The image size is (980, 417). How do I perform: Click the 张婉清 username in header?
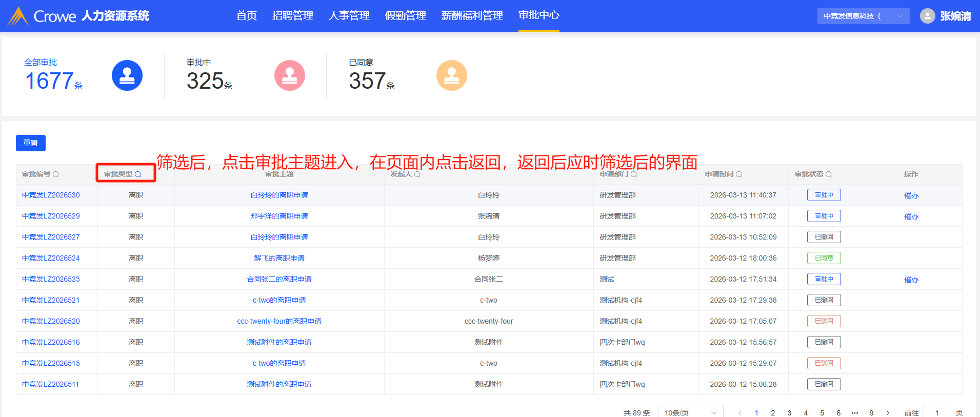point(955,16)
